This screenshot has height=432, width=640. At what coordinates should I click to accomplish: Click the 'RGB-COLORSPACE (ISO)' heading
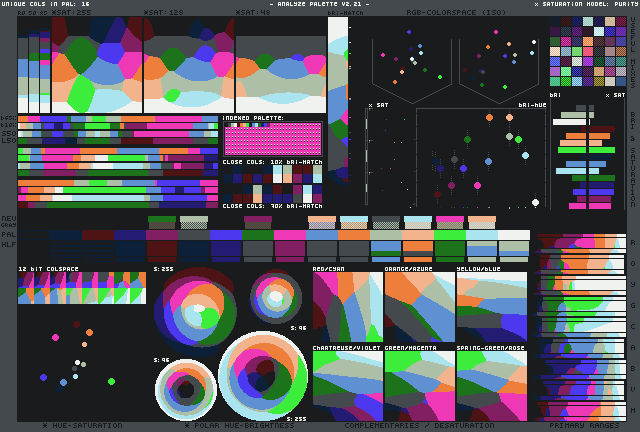point(456,13)
